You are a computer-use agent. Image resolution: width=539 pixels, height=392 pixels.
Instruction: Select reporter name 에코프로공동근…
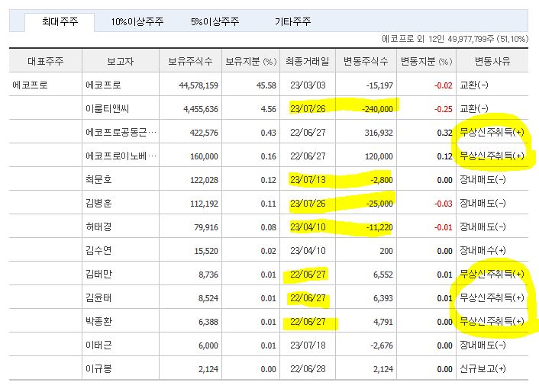pos(121,132)
